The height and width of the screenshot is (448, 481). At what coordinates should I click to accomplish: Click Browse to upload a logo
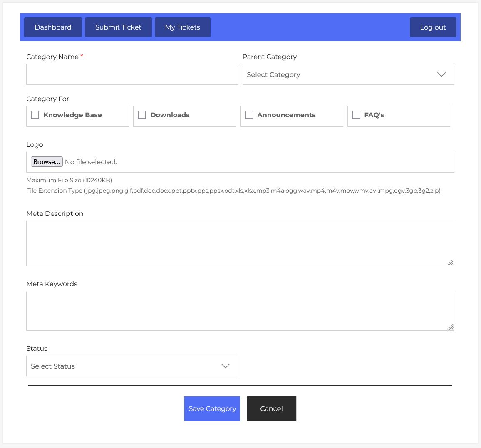click(47, 162)
